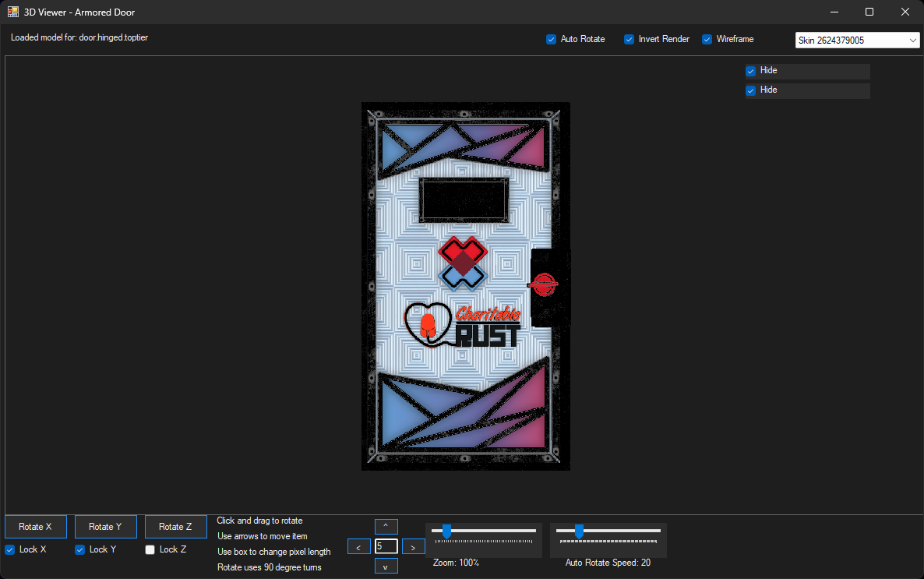Click the 'Loaded model for: door.hinged.toptier' text
This screenshot has height=579, width=924.
pos(79,37)
